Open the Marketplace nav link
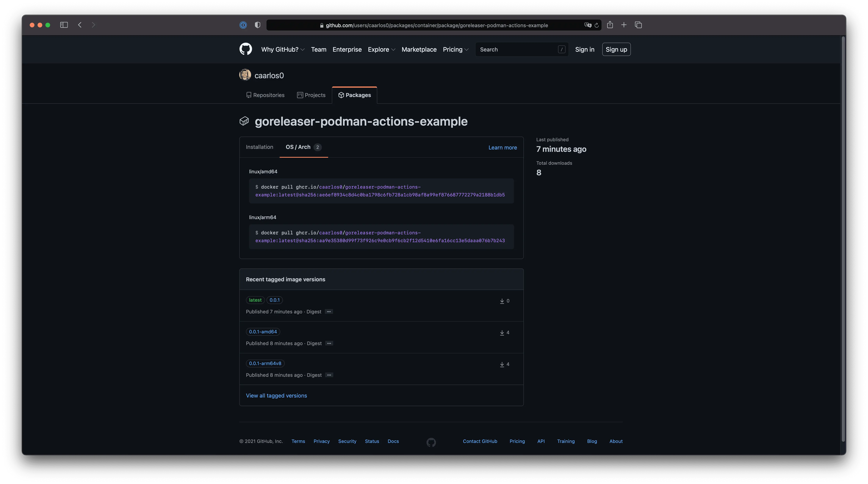 419,49
